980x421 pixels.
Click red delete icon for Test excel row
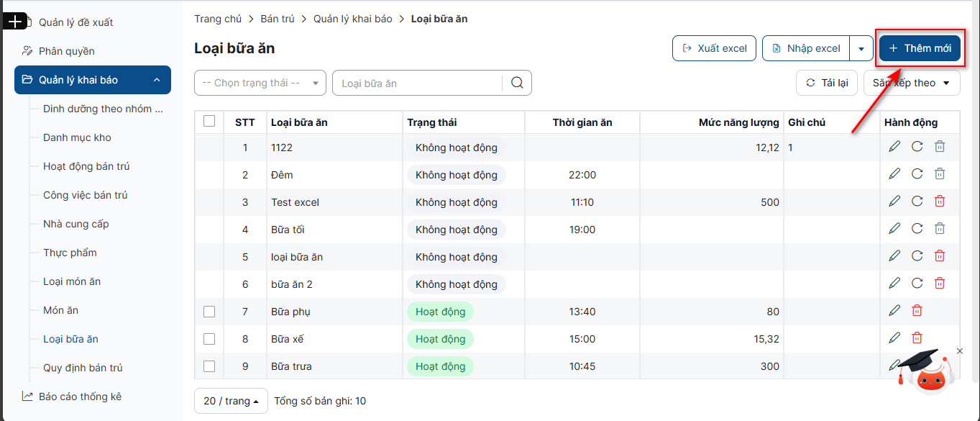tap(939, 202)
